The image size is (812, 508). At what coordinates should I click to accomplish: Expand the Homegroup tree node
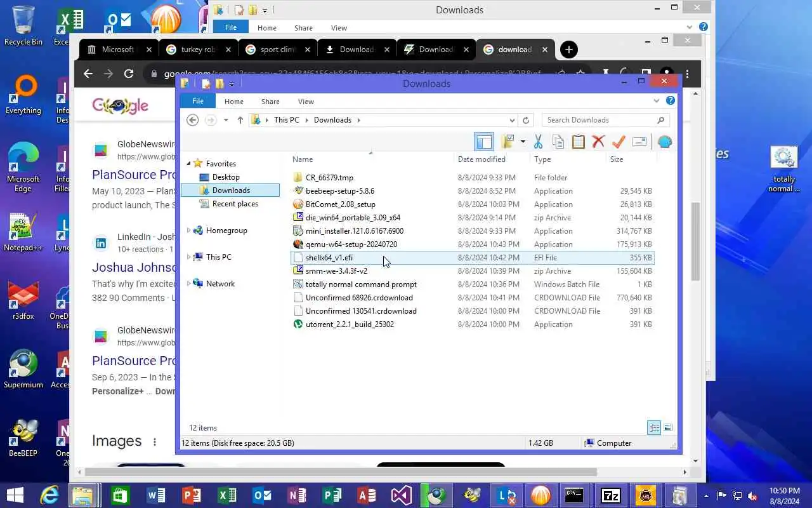coord(188,231)
